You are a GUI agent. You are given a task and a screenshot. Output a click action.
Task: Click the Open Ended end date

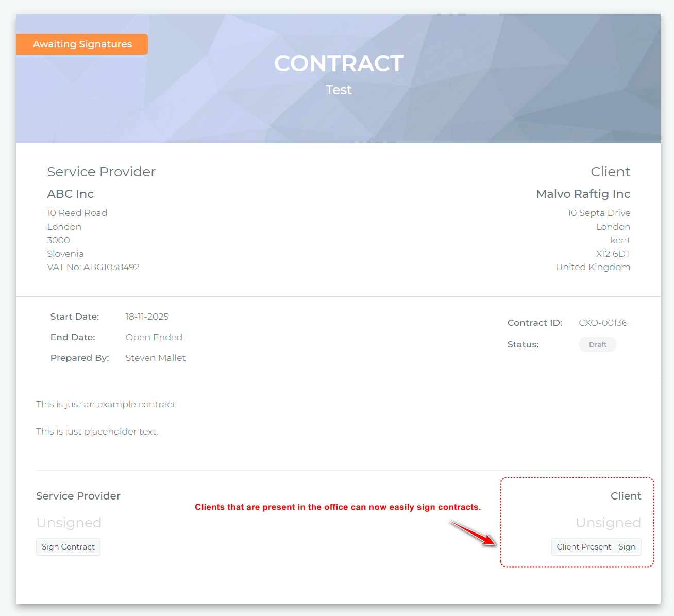pos(154,337)
